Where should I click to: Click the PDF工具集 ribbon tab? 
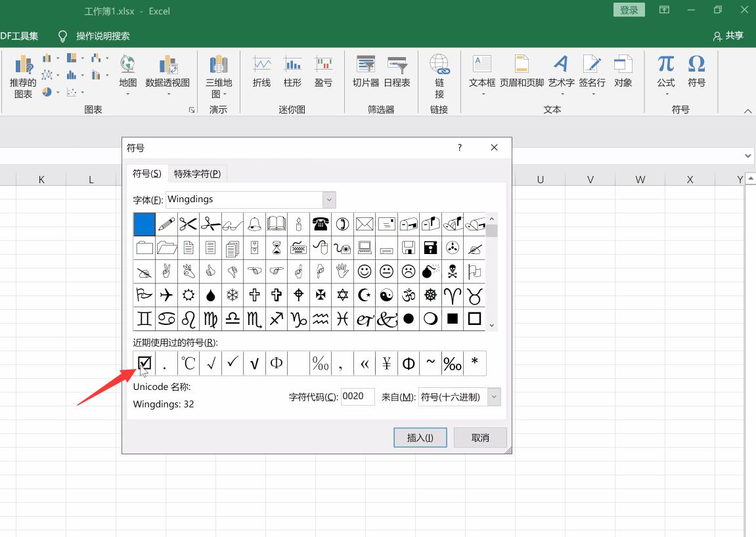19,36
